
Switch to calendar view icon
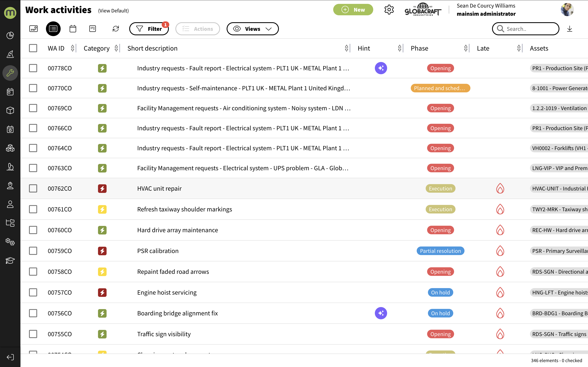pos(73,29)
